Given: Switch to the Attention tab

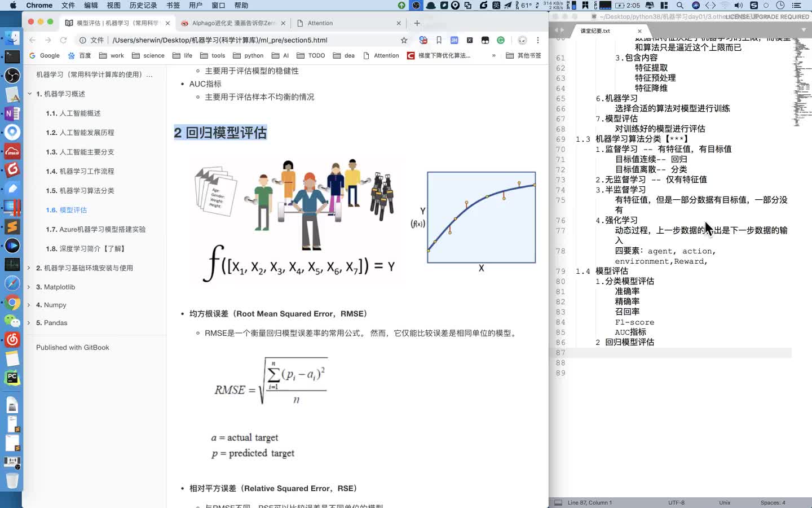Looking at the screenshot, I should 349,23.
